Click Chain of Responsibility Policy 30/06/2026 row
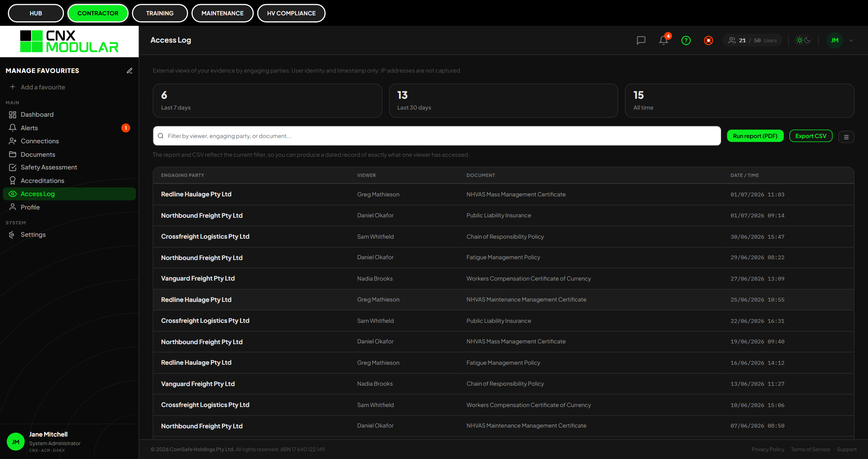This screenshot has height=459, width=868. click(503, 236)
